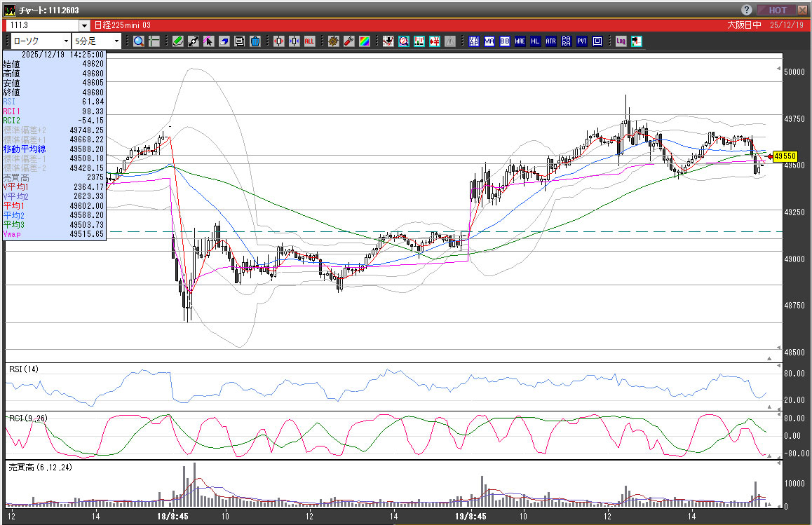This screenshot has height=525, width=812.
Task: Click the HOT button in title bar
Action: coord(778,10)
